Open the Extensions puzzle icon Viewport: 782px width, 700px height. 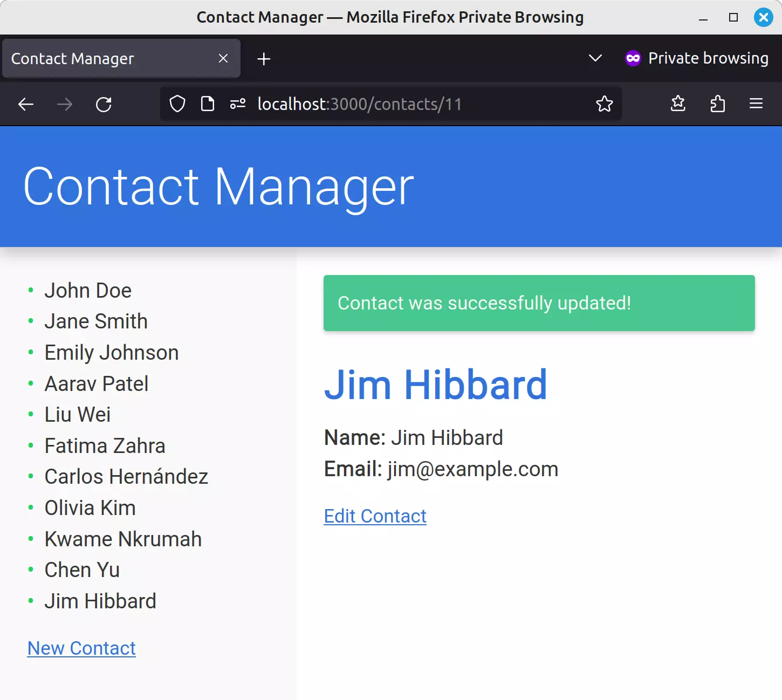tap(717, 104)
